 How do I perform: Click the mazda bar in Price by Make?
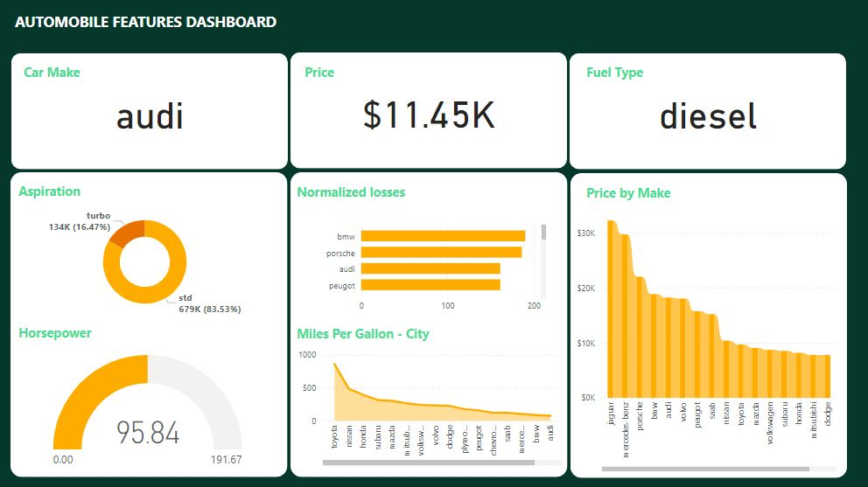click(755, 372)
